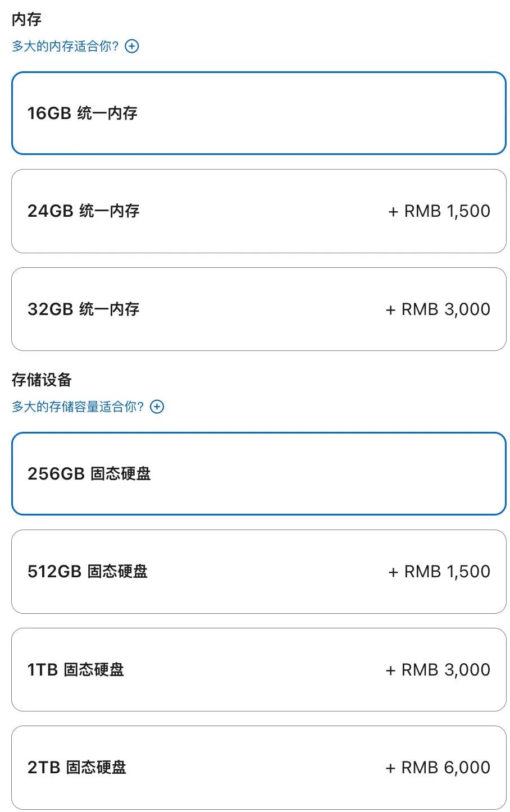Click the + RMB 3,000 price on 1TB storage
510x812 pixels.
[x=438, y=670]
